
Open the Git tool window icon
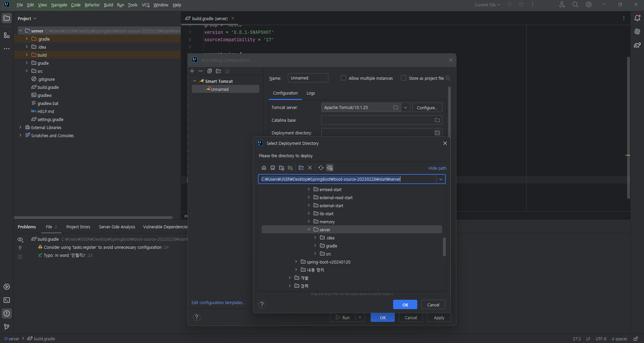7,327
